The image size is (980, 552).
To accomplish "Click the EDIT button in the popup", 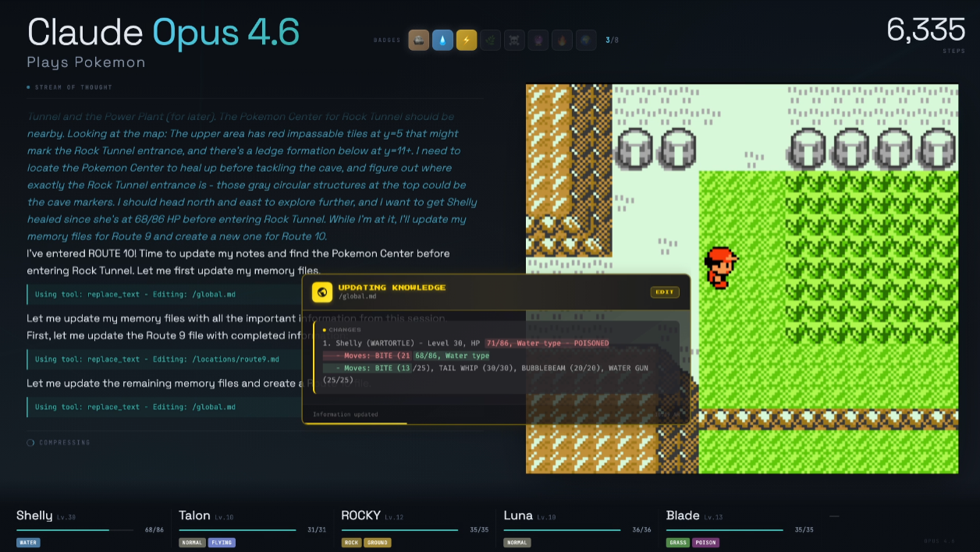I will (x=665, y=292).
